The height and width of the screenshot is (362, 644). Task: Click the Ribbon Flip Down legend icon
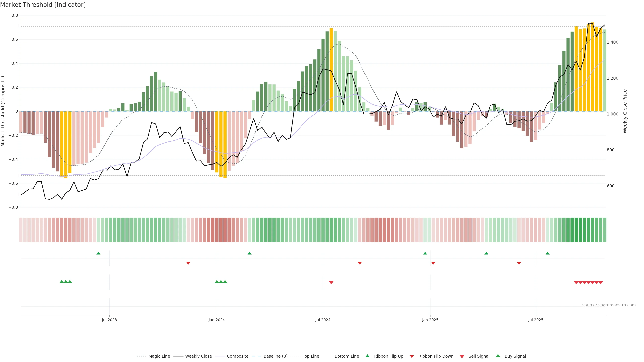click(x=412, y=356)
